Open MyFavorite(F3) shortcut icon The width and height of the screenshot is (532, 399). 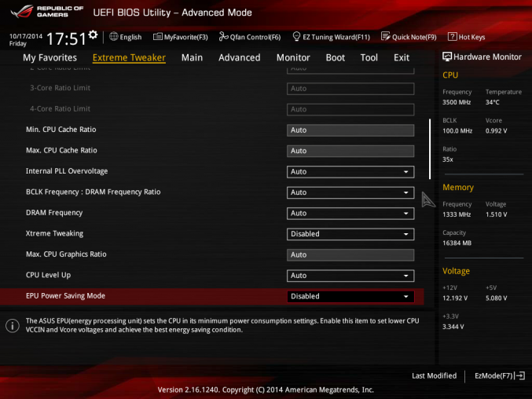pos(158,36)
